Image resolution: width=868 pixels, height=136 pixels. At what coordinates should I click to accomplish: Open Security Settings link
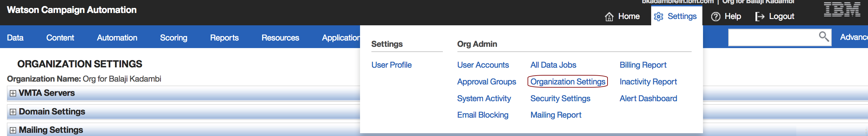560,99
